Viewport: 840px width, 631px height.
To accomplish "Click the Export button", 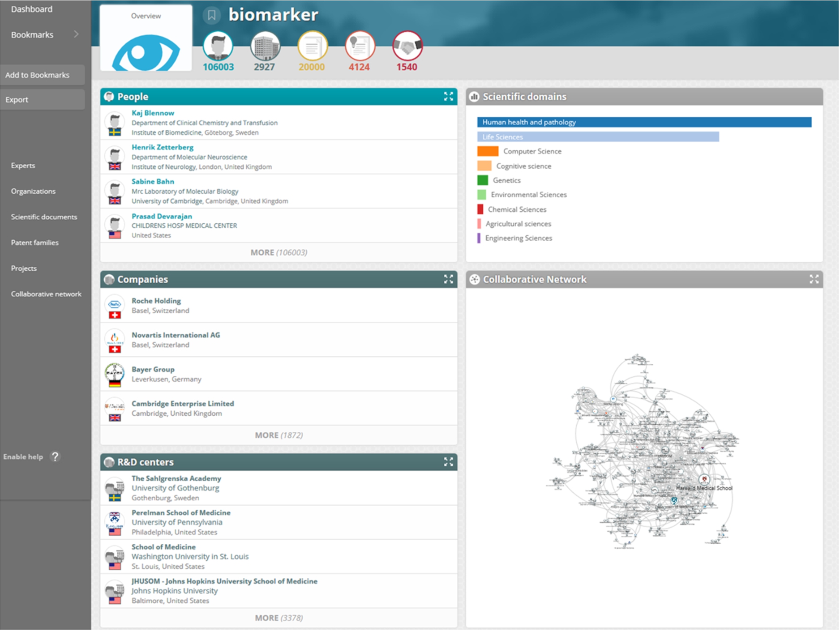I will [x=43, y=99].
